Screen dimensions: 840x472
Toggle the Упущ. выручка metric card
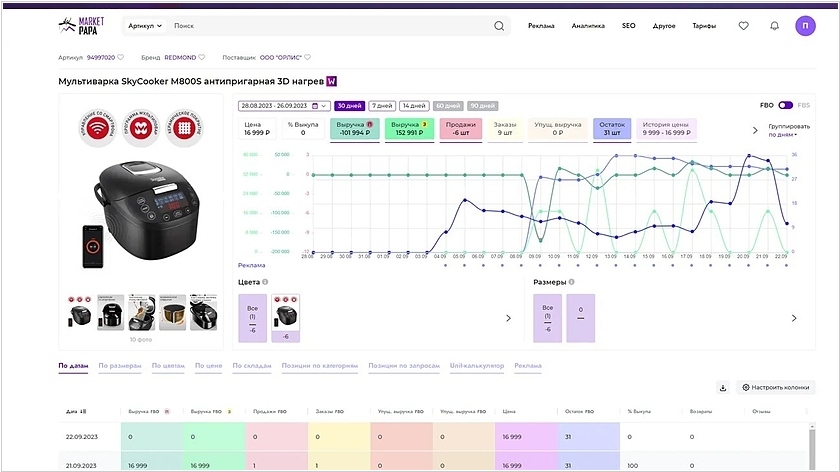(558, 129)
